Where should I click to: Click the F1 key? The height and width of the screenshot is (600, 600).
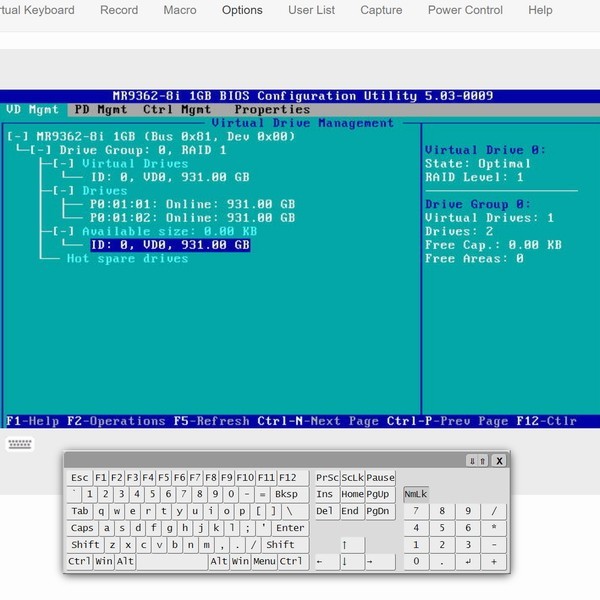click(101, 478)
